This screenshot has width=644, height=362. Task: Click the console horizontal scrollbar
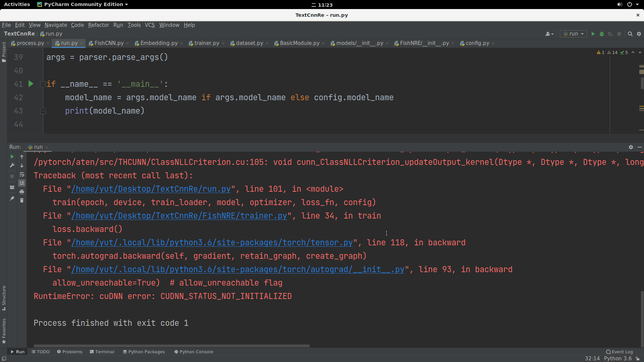pos(171,346)
